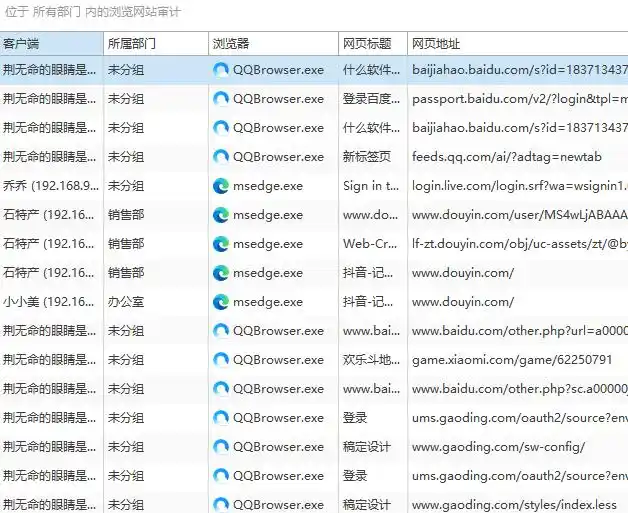This screenshot has width=628, height=513.
Task: Click QQBrowser icon in passport.baidu.com row
Action: pyautogui.click(x=221, y=99)
